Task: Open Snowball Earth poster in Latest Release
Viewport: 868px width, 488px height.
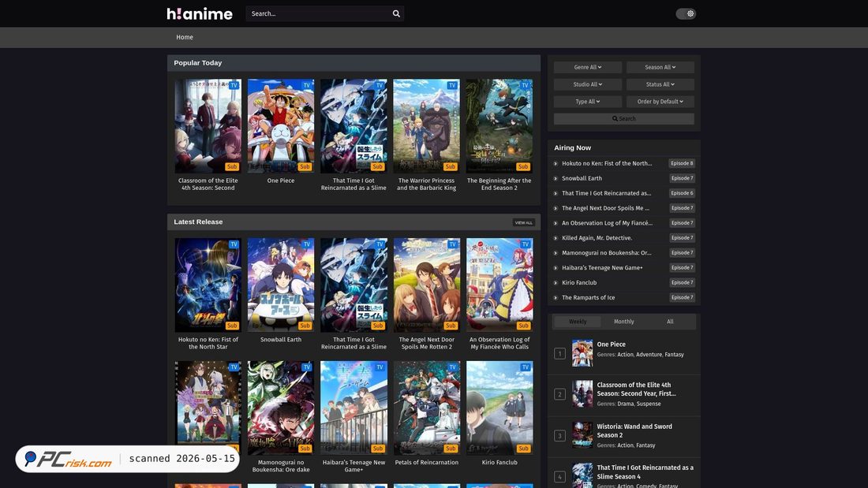Action: 281,285
